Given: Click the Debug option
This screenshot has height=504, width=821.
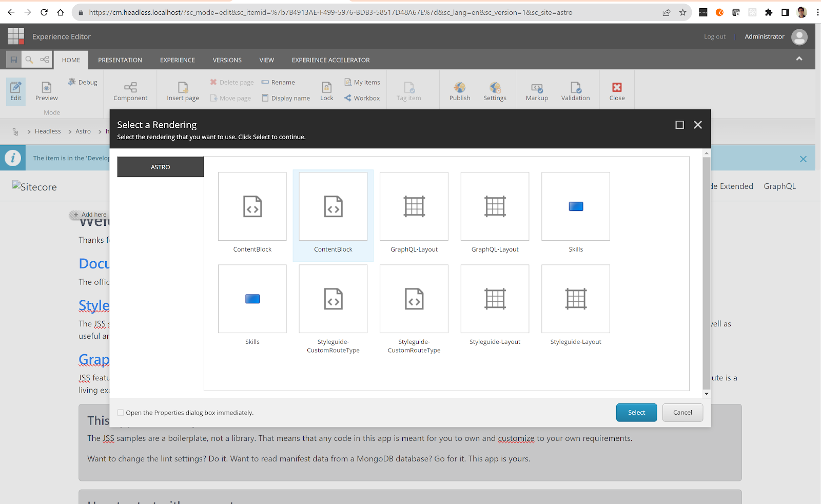Looking at the screenshot, I should [x=83, y=82].
